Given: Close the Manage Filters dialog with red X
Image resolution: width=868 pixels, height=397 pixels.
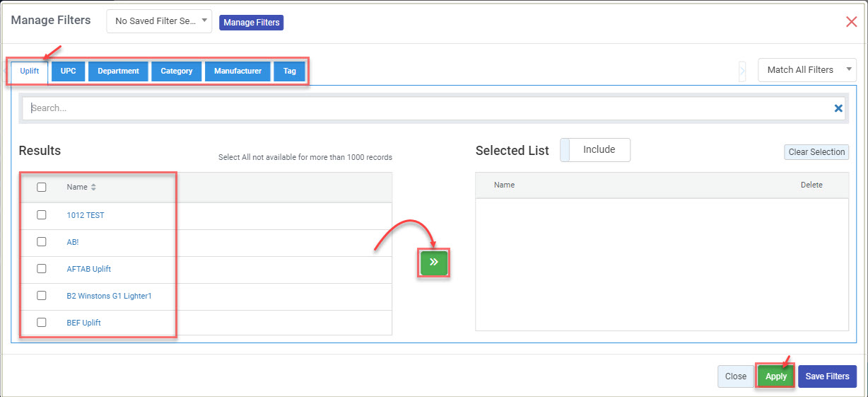Looking at the screenshot, I should (851, 21).
